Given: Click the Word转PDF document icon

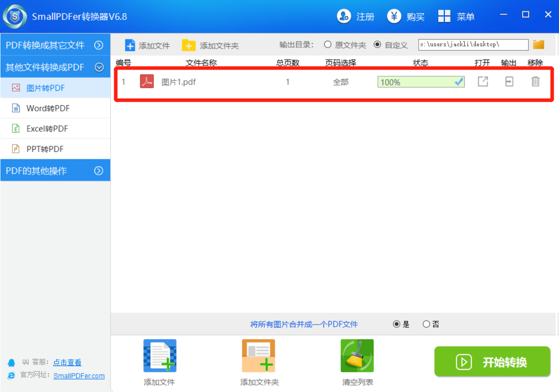Looking at the screenshot, I should click(x=16, y=108).
